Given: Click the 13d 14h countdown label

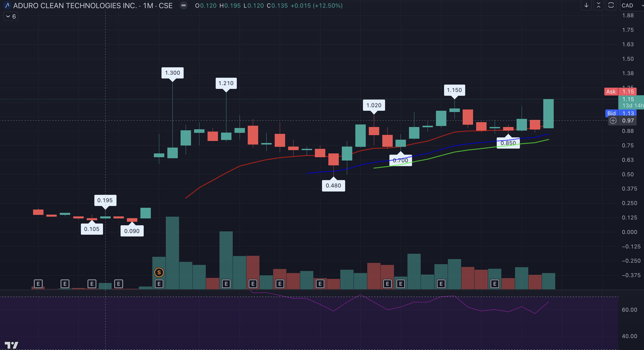Looking at the screenshot, I should 633,106.
